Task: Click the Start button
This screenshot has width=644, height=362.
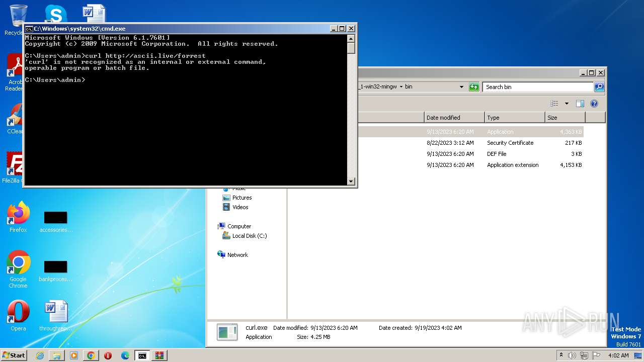Action: pyautogui.click(x=14, y=355)
